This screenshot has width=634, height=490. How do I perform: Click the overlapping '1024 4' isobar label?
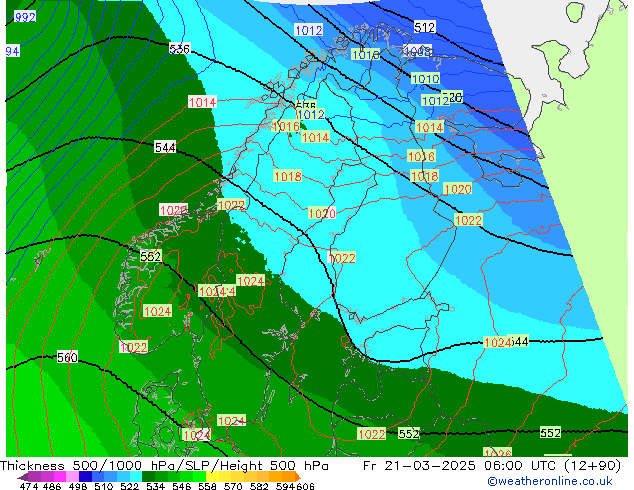[217, 291]
